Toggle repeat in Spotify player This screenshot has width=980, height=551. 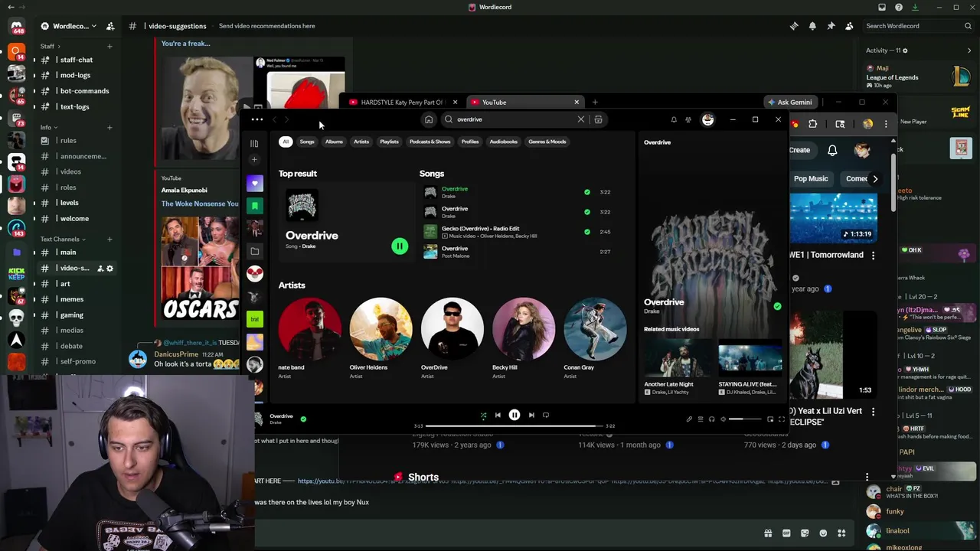(546, 415)
